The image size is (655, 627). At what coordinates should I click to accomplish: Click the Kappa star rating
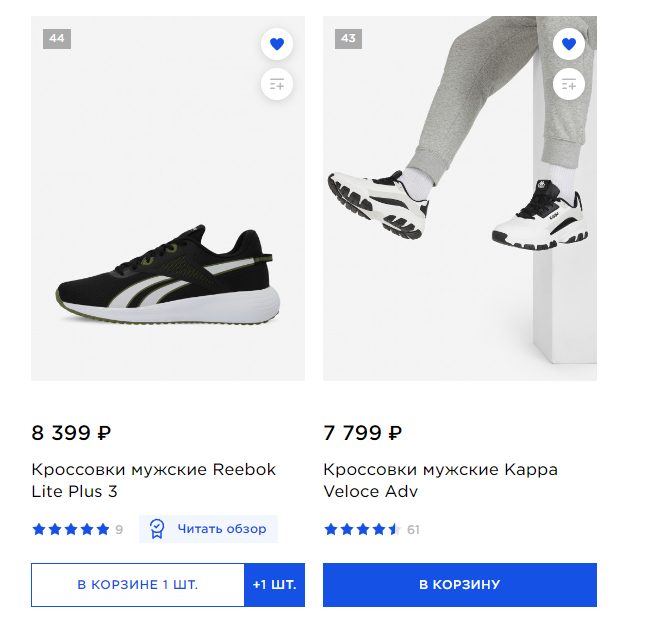(362, 529)
